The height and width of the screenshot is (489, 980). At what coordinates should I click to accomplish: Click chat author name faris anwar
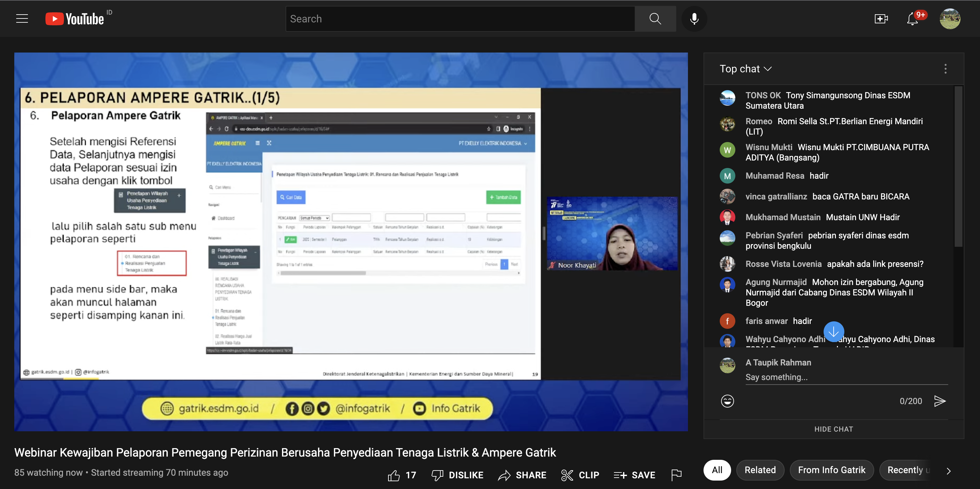tap(766, 321)
